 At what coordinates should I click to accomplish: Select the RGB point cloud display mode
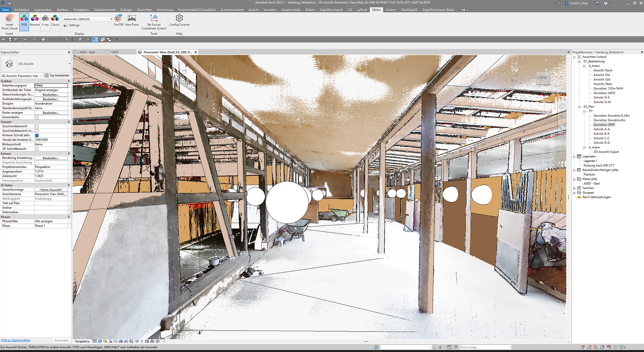24,21
